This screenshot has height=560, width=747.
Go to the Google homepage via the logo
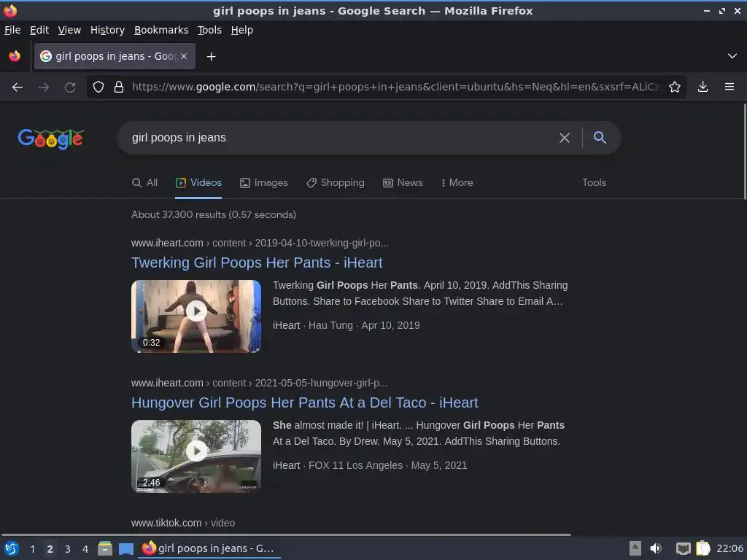[50, 139]
